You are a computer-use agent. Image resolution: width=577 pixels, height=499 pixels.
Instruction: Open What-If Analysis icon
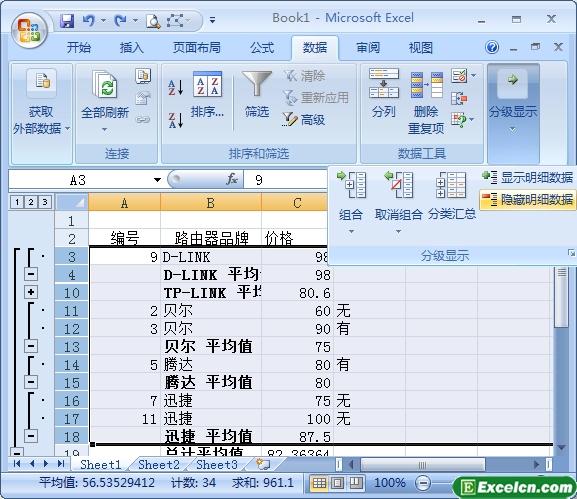pyautogui.click(x=459, y=120)
